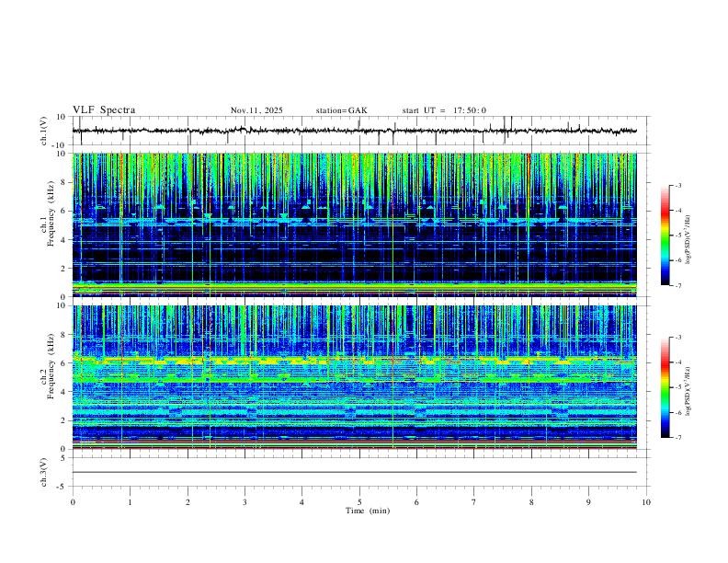The height and width of the screenshot is (563, 728).
Task: Click the "4" tick on ch.2 frequency axis
Action: (63, 392)
